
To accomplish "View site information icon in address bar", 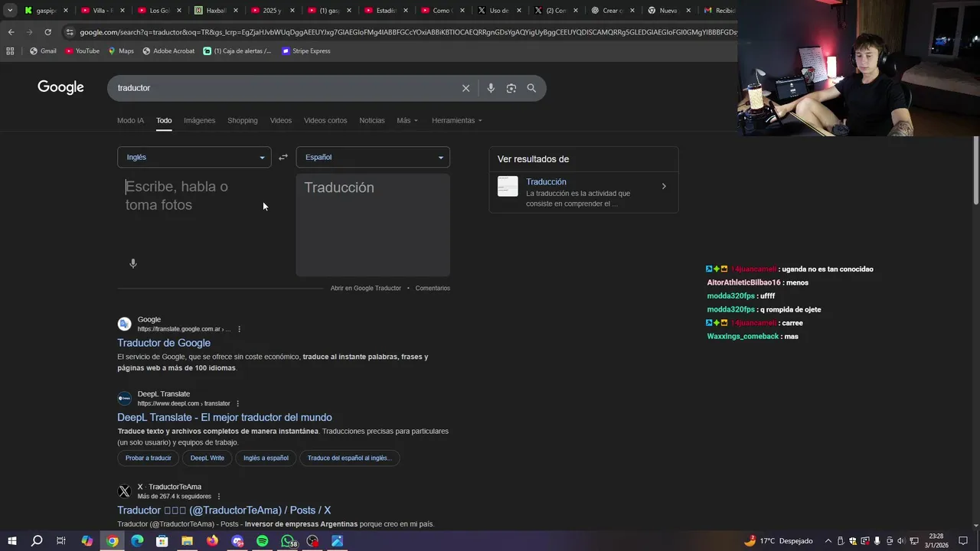I will [x=70, y=32].
